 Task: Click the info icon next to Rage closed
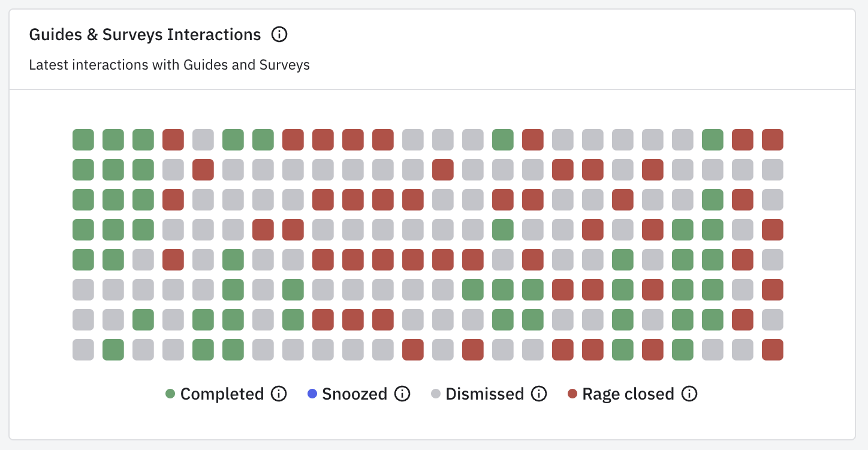point(689,394)
